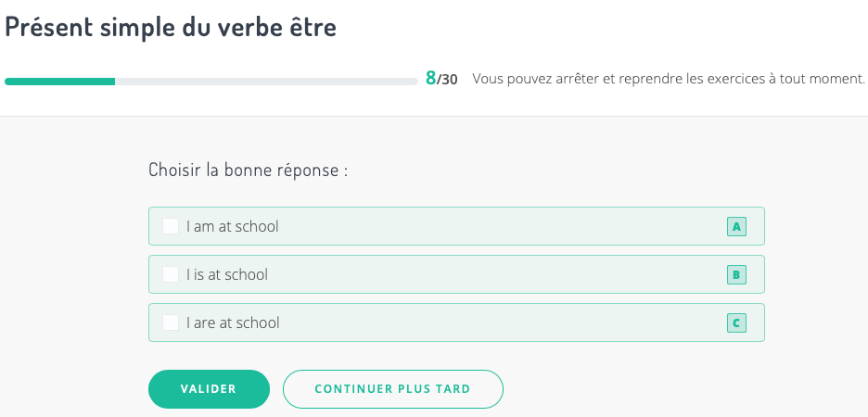This screenshot has height=417, width=868.
Task: Click the C letter badge
Action: click(x=736, y=322)
